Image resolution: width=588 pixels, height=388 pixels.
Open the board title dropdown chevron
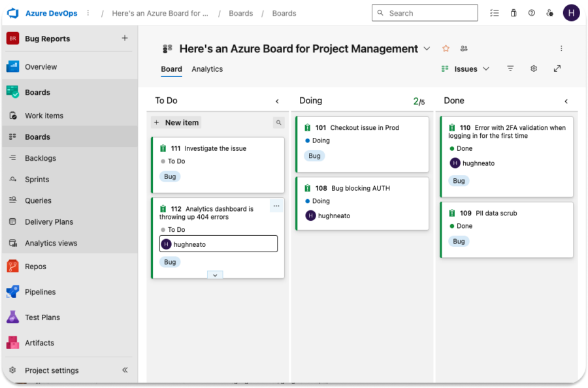coord(427,48)
